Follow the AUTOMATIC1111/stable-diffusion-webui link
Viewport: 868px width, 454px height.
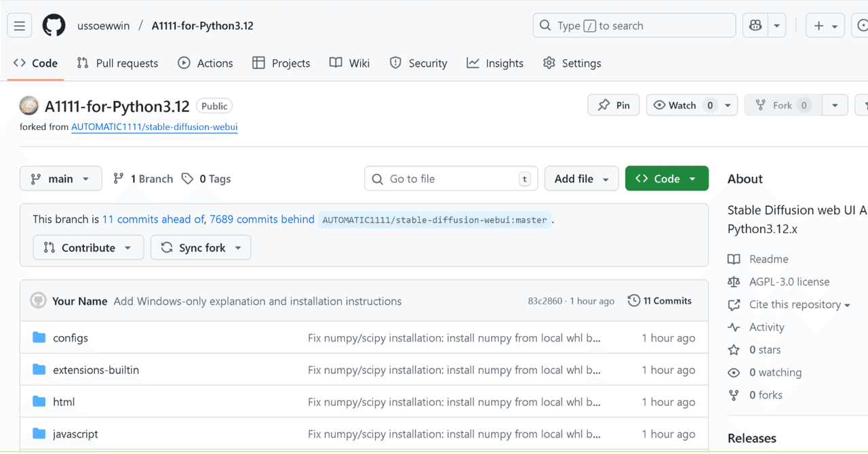tap(154, 127)
